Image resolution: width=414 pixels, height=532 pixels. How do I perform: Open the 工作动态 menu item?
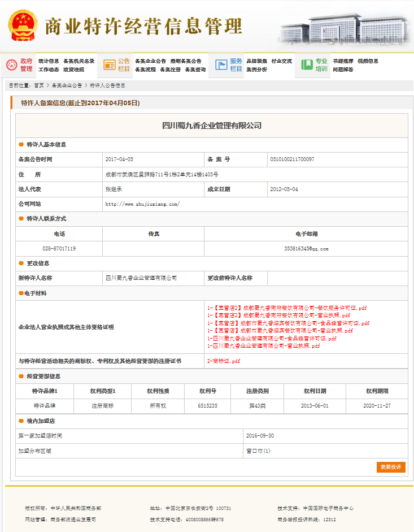(49, 70)
